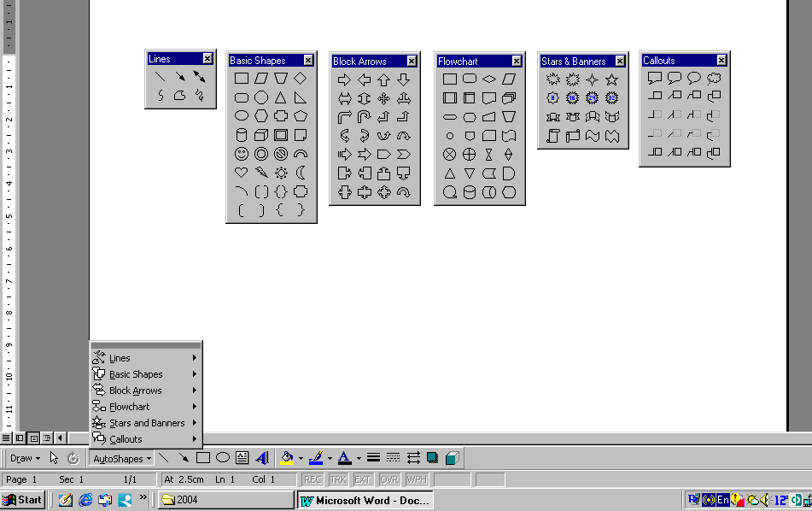Select the wave banner shape
This screenshot has height=511, width=812.
coord(592,136)
